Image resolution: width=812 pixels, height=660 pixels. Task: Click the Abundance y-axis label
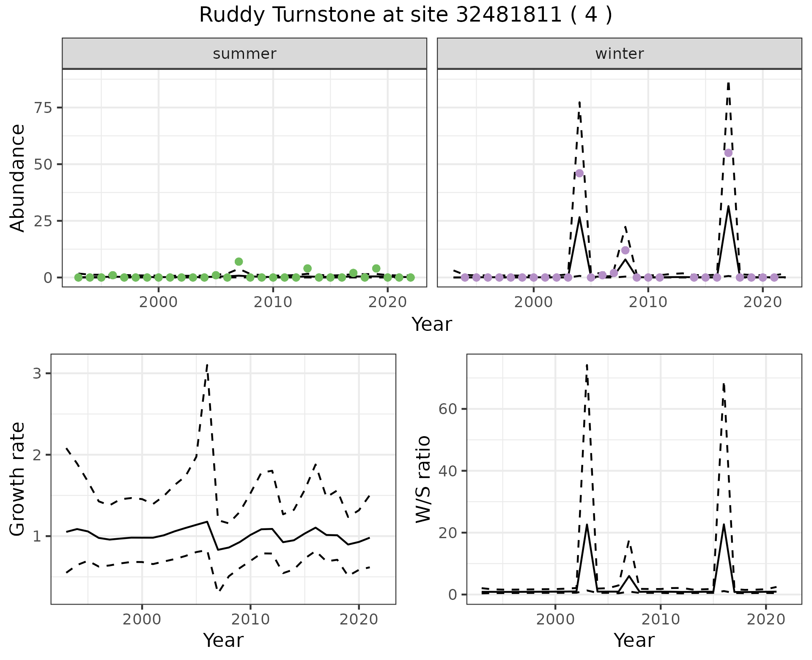point(18,178)
